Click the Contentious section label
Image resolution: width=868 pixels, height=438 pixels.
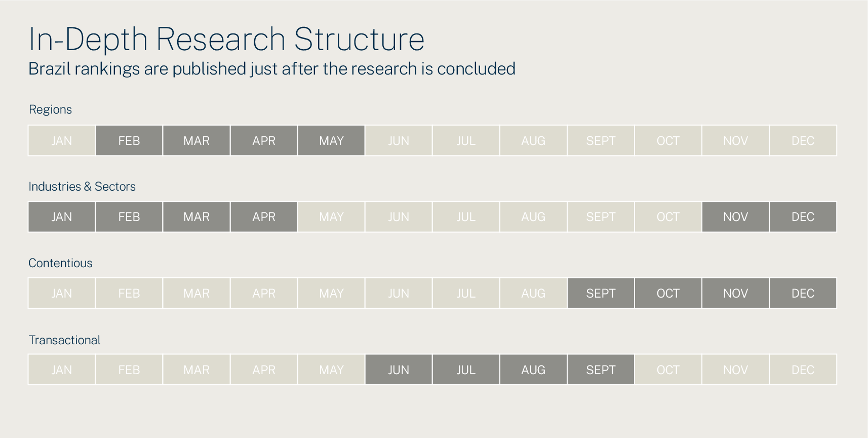click(x=60, y=263)
